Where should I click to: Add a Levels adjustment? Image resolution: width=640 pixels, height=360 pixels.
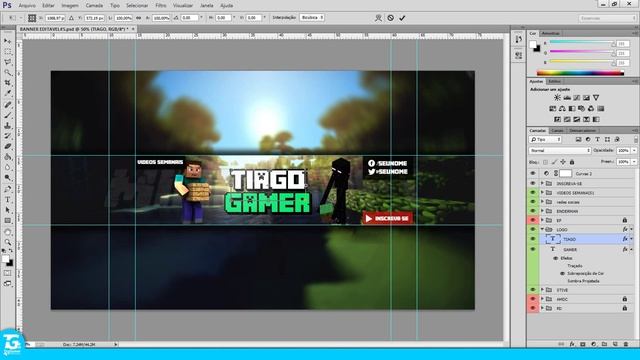567,98
